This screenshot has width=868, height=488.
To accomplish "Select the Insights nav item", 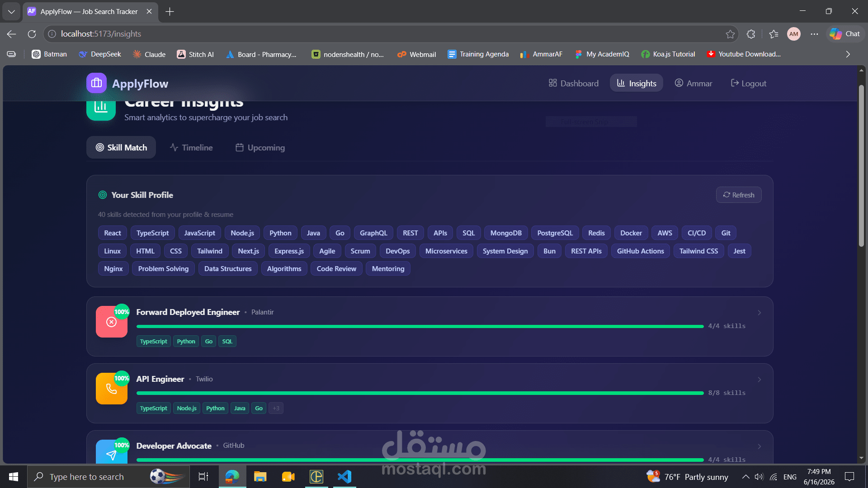I will (x=637, y=83).
